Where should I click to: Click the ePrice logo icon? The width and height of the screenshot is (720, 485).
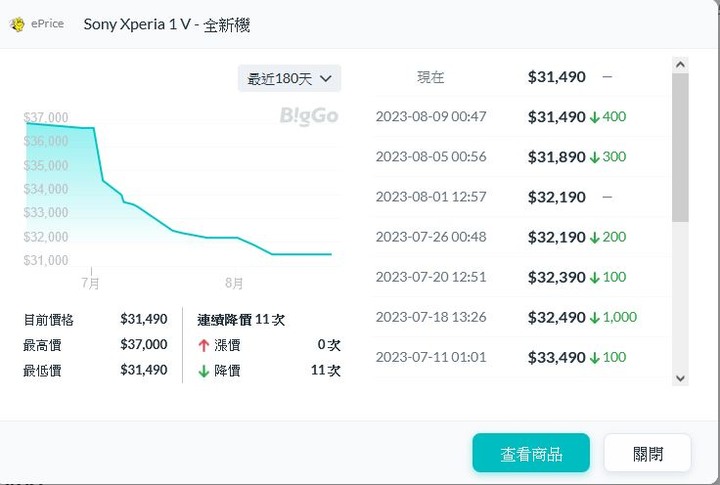17,24
